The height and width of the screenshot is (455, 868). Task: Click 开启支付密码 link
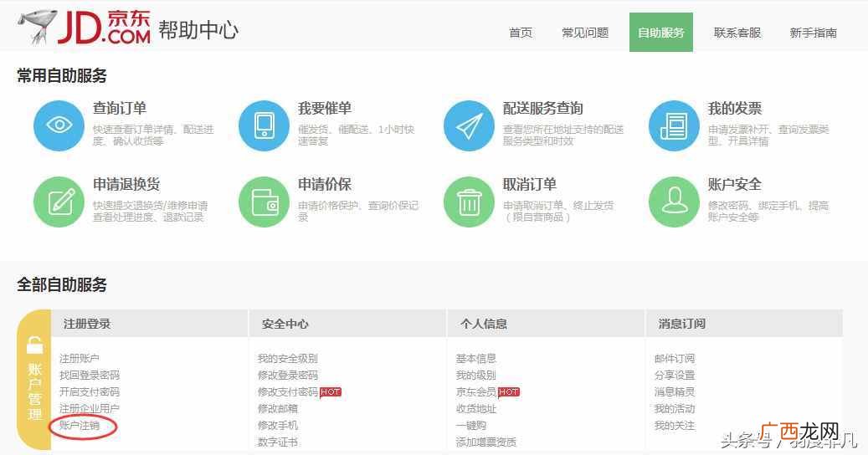[89, 391]
